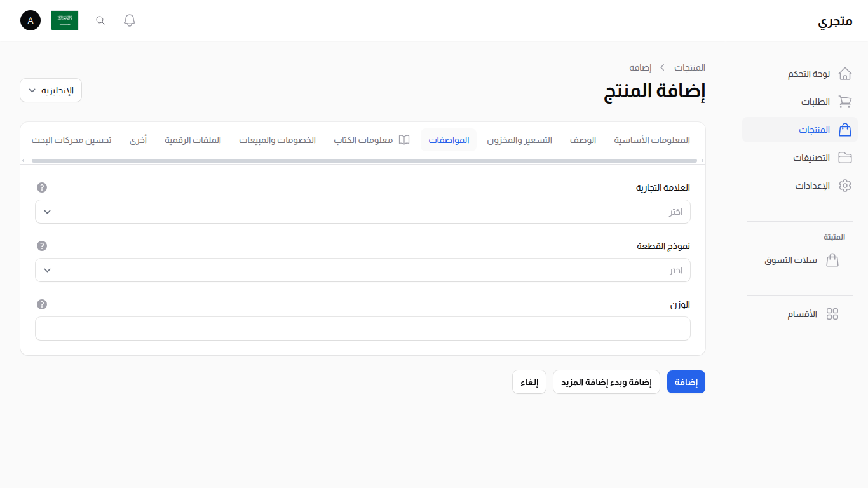The width and height of the screenshot is (868, 488).
Task: Select the الطلبات orders cart icon
Action: pyautogui.click(x=845, y=102)
